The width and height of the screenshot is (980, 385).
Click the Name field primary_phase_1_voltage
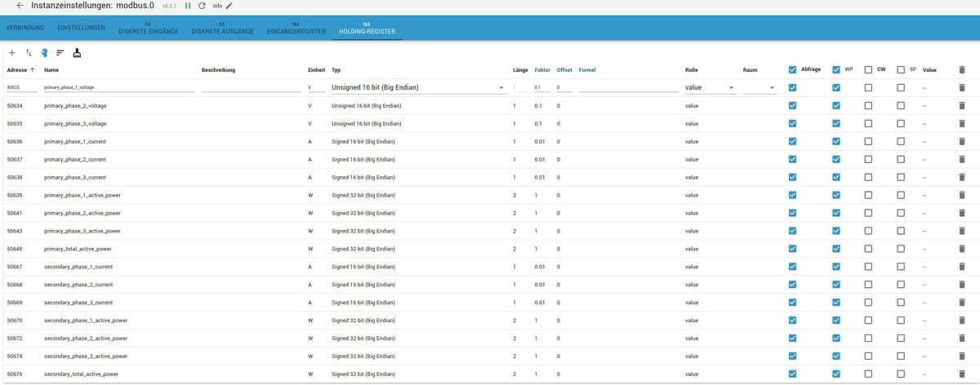tap(118, 86)
